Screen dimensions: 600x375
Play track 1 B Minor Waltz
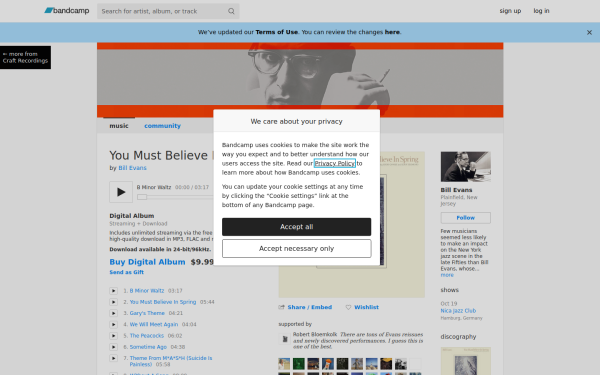[x=113, y=291]
